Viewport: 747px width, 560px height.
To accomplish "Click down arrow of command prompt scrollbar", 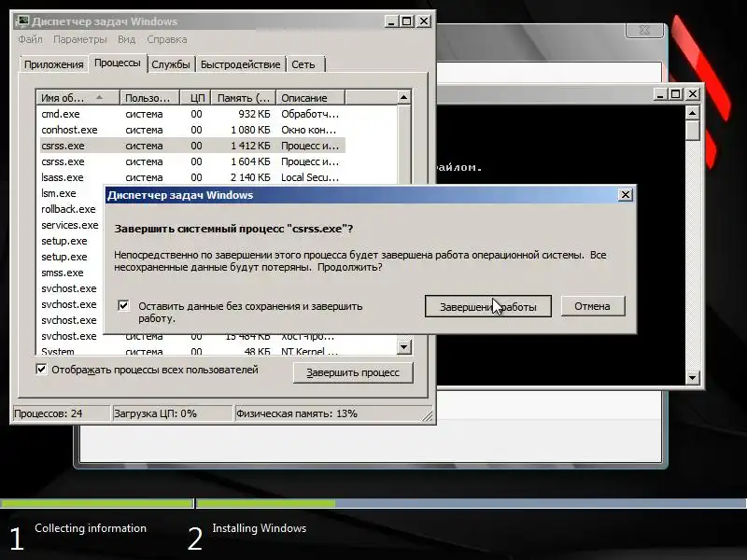I will click(x=692, y=378).
